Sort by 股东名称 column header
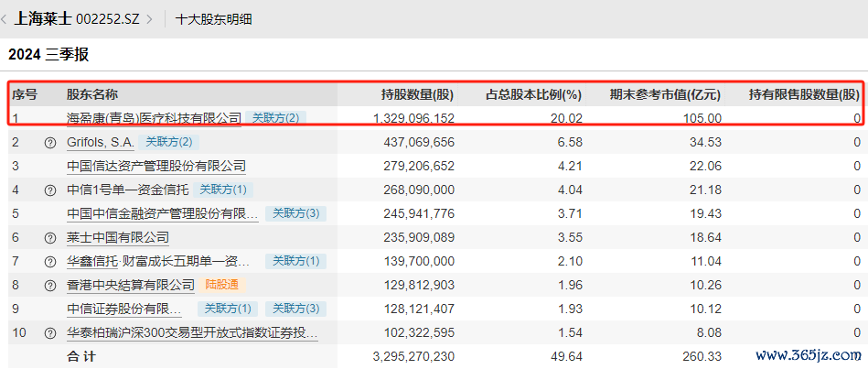This screenshot has width=868, height=369. click(91, 94)
